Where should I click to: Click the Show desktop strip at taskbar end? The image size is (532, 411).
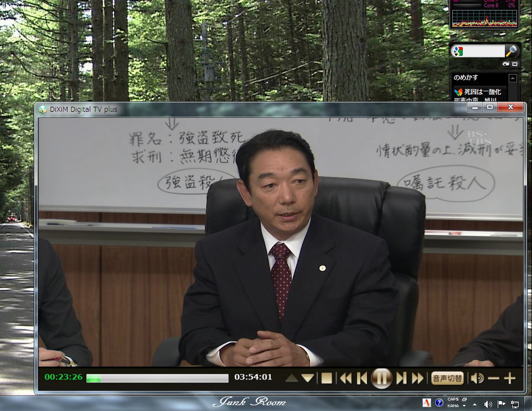[x=529, y=403]
